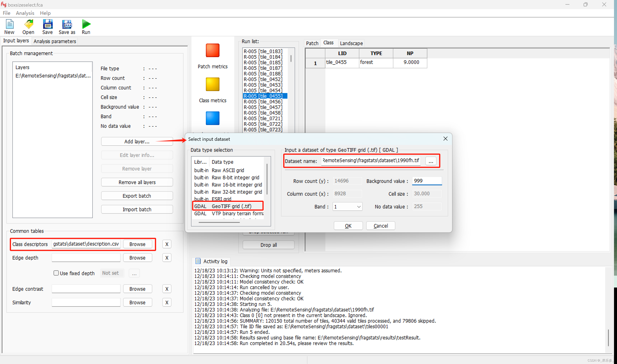Click the New file toolbar icon
Screen dimensions: 617x364
tap(9, 24)
